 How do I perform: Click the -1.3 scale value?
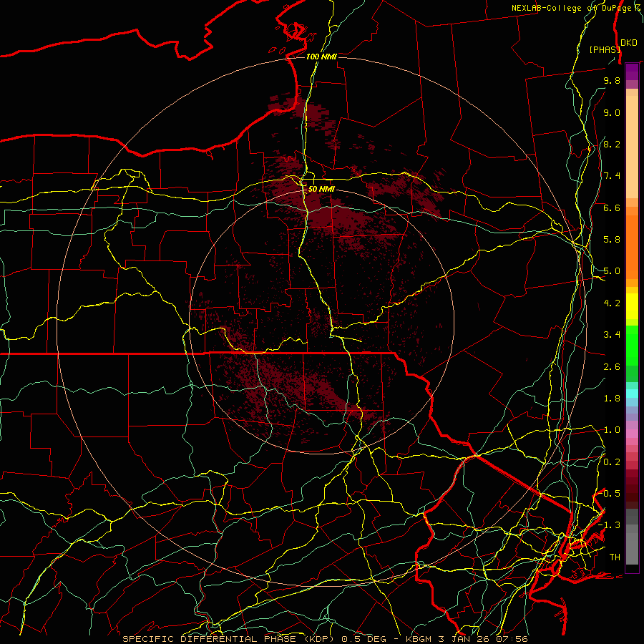pos(610,525)
